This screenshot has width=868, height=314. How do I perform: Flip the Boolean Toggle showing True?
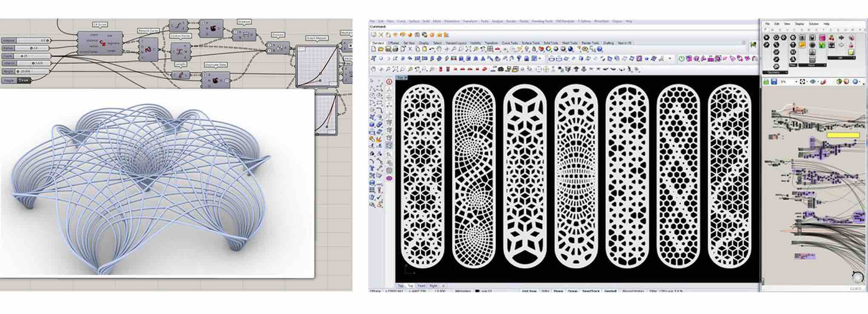24,80
